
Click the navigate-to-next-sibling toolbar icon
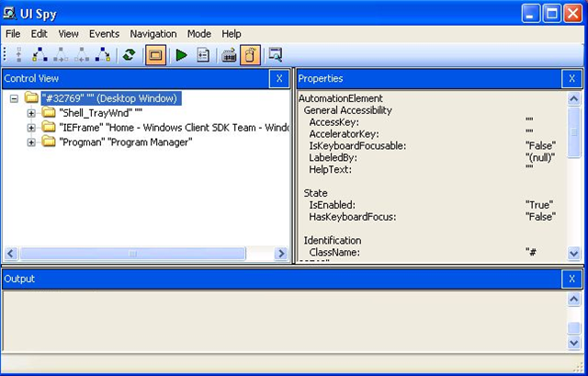tap(61, 55)
